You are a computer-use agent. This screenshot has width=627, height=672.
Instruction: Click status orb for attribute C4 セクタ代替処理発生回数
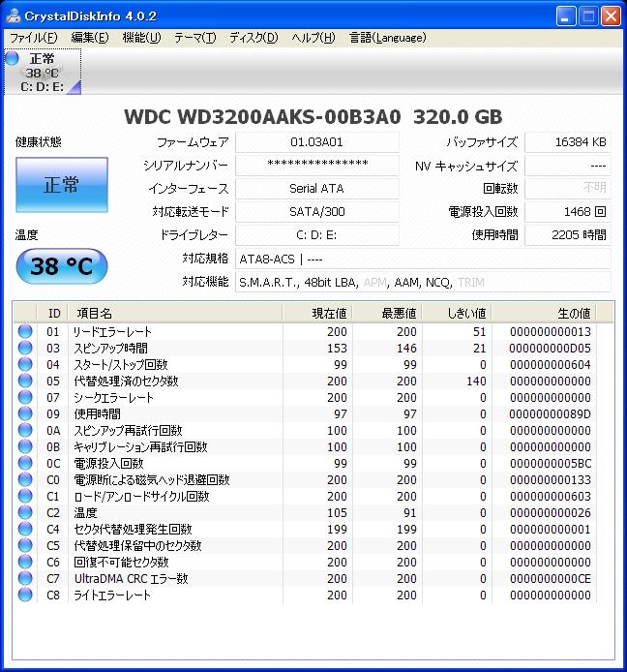pos(25,529)
